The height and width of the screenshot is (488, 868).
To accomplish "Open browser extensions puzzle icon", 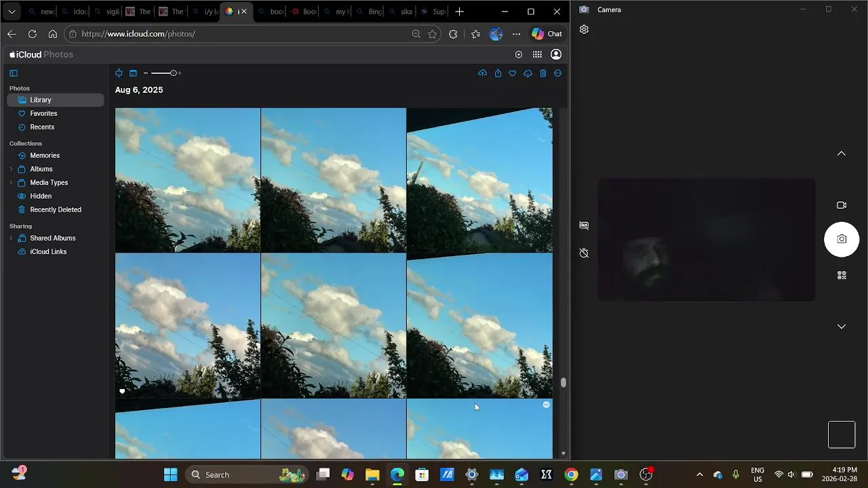I will pos(453,34).
